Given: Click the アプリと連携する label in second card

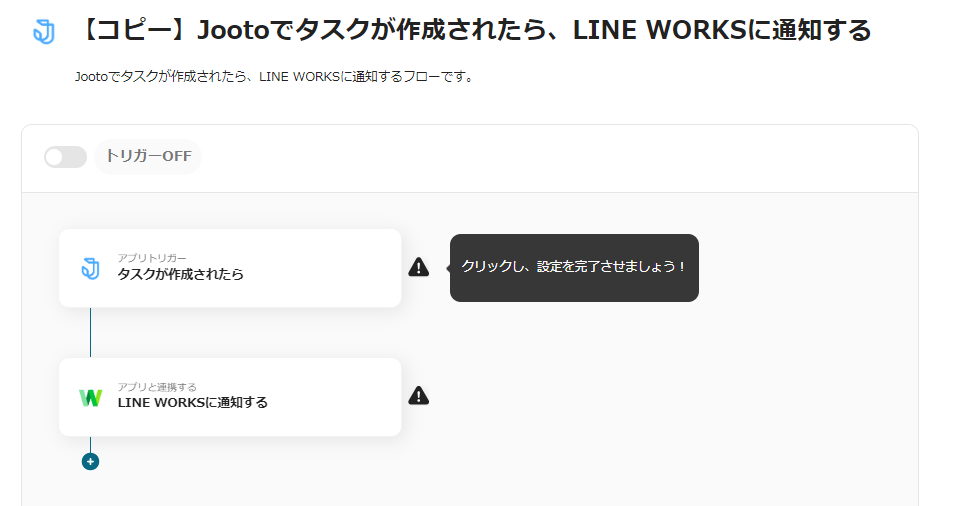Looking at the screenshot, I should coord(157,387).
